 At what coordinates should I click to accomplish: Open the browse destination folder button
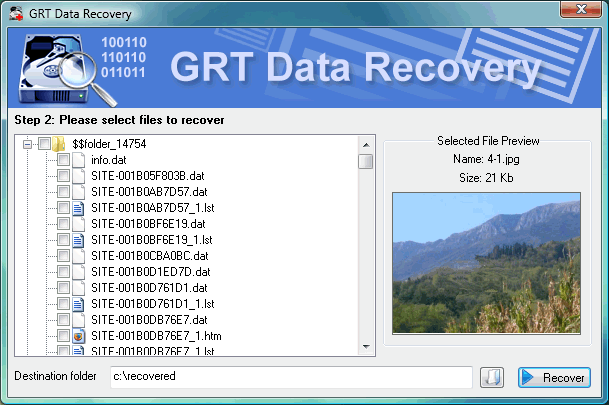click(492, 377)
